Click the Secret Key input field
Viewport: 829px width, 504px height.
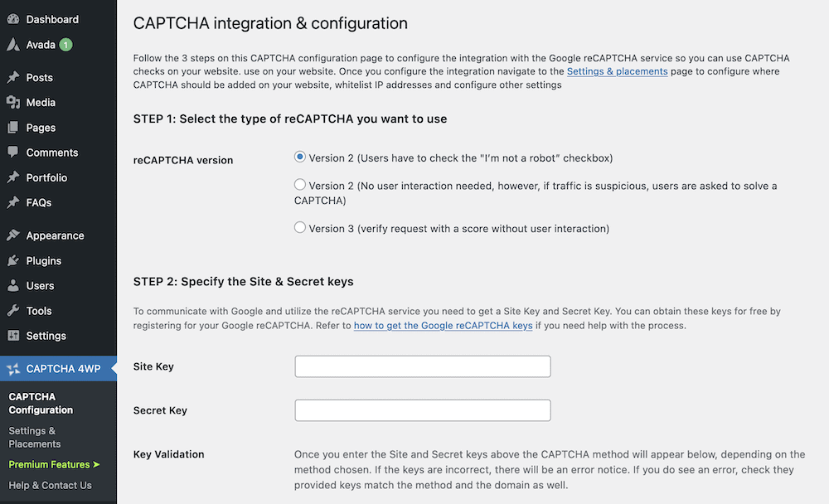coord(423,410)
